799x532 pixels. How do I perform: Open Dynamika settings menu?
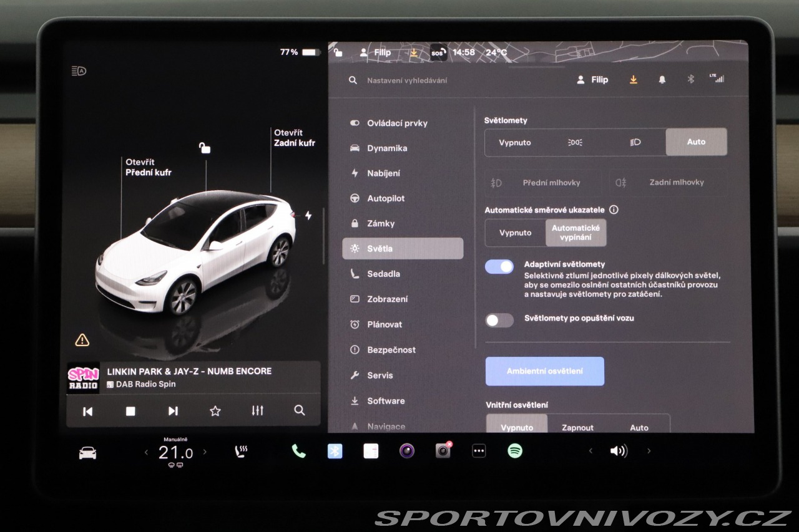pos(403,148)
